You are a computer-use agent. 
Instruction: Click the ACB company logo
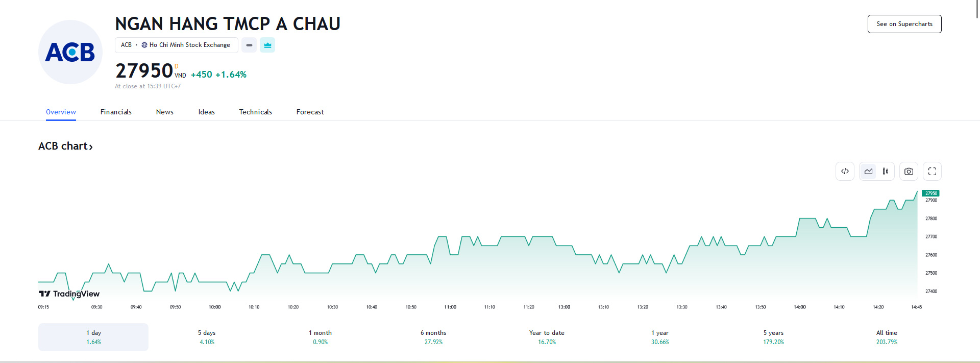(x=70, y=52)
